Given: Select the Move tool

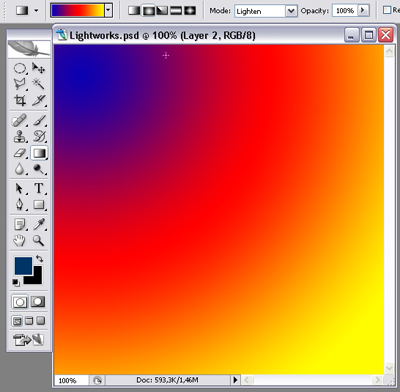Looking at the screenshot, I should 38,69.
